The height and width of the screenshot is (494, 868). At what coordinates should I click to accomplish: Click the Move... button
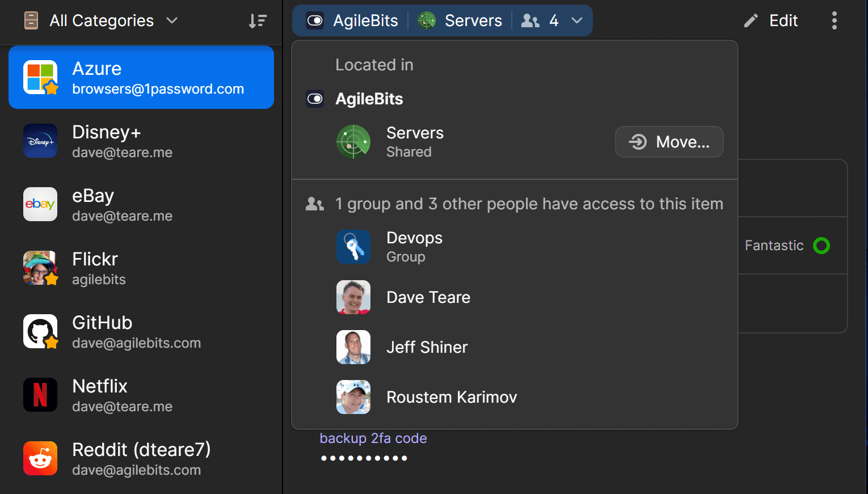tap(669, 142)
